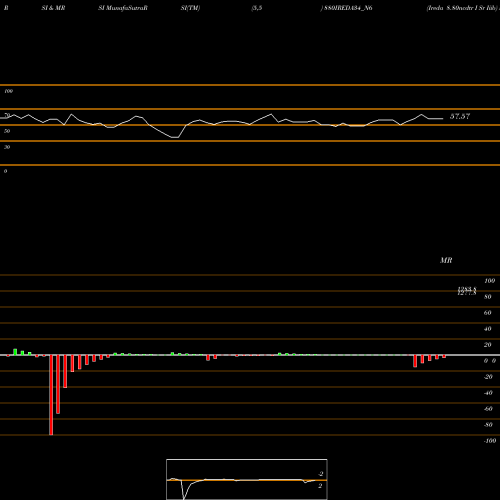Click the "SI & MR" header text
The height and width of the screenshot is (500, 500).
[53, 8]
